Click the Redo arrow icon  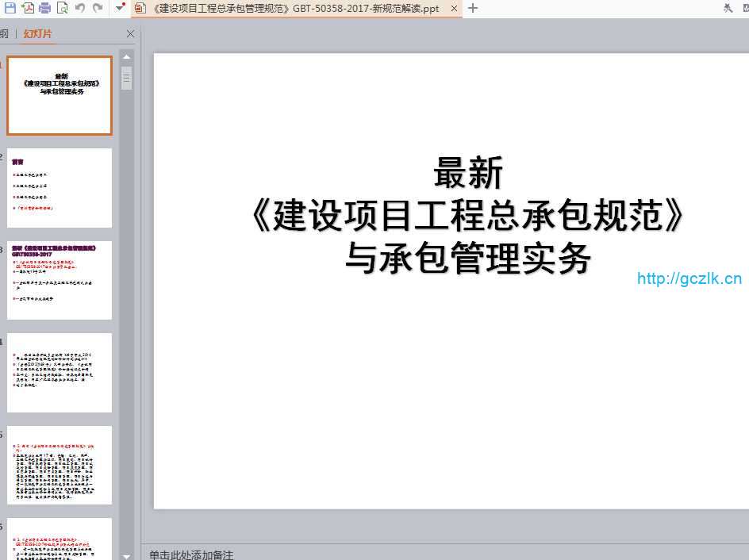tap(98, 8)
